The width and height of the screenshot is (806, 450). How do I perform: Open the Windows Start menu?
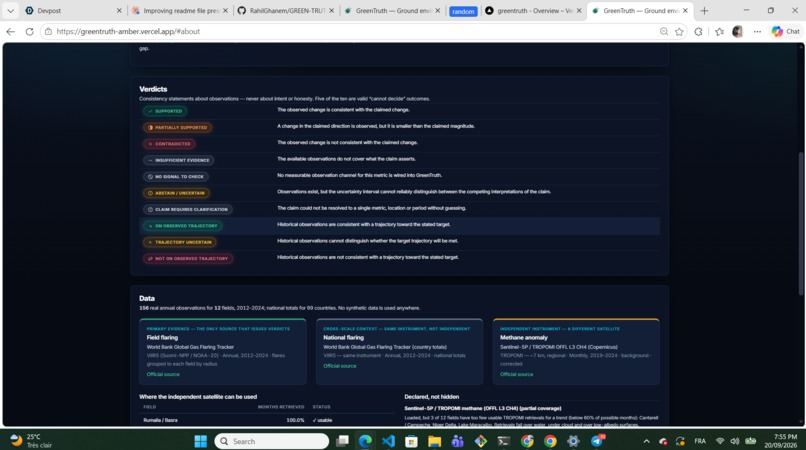(x=200, y=441)
